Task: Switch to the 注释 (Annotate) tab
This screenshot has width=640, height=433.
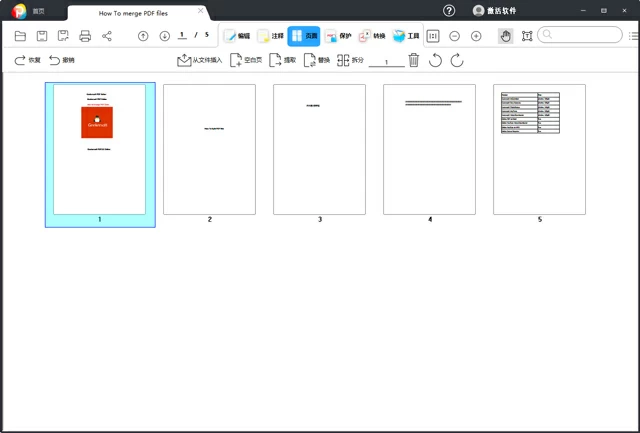Action: click(x=271, y=36)
